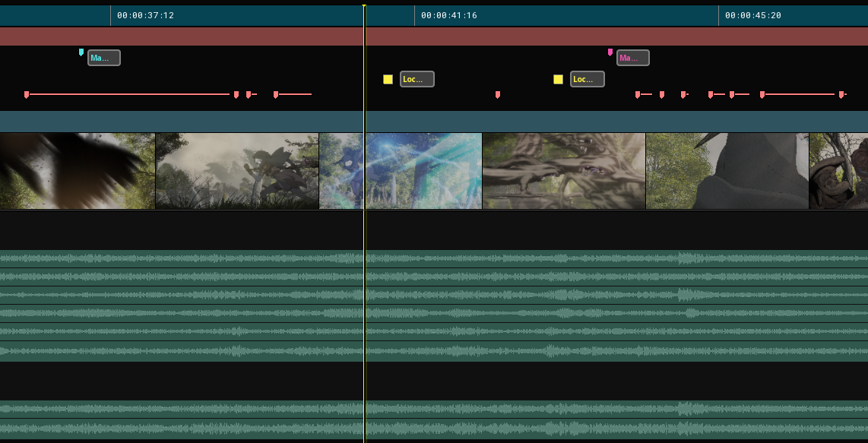Select the misty forest creature clip
Image resolution: width=868 pixels, height=443 pixels.
[237, 171]
